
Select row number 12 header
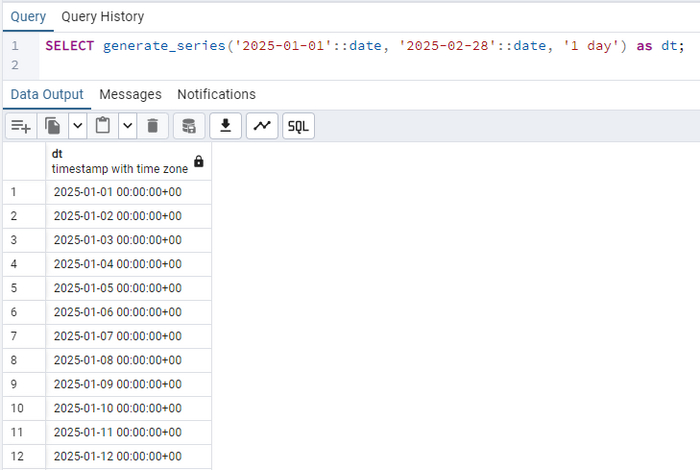pyautogui.click(x=24, y=457)
